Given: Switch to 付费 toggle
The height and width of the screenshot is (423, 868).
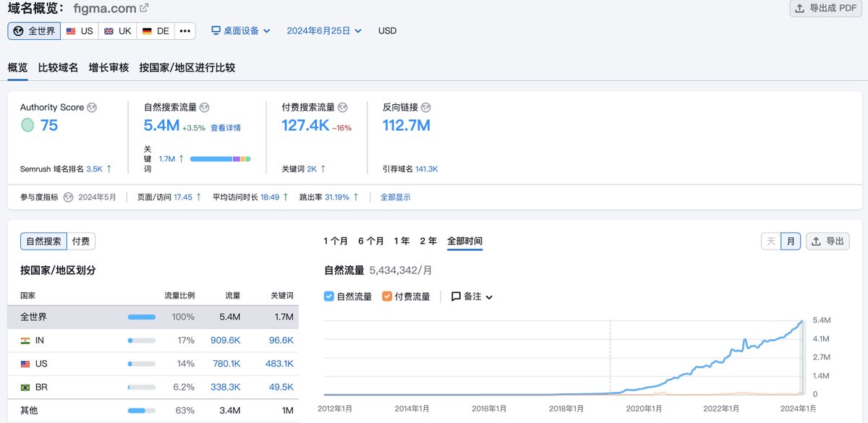Looking at the screenshot, I should pos(81,242).
